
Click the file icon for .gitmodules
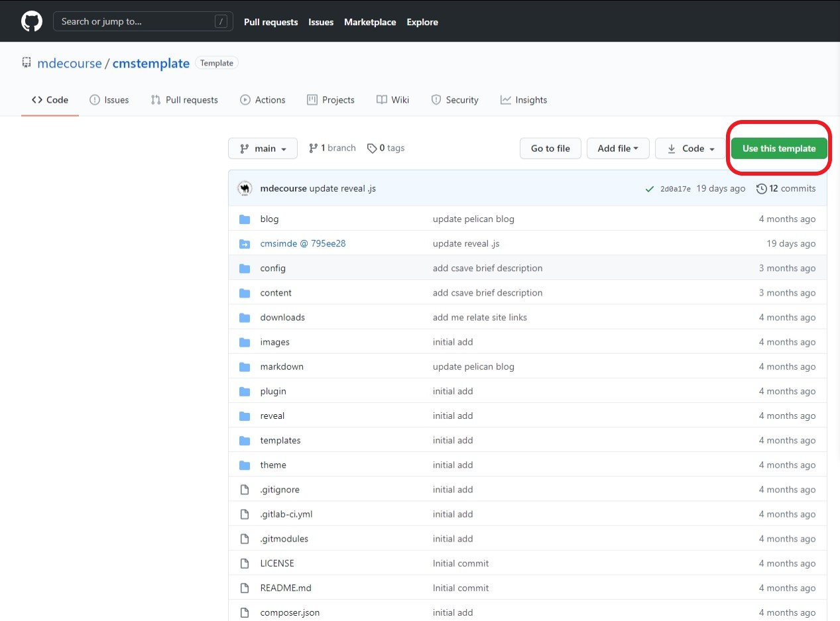245,538
